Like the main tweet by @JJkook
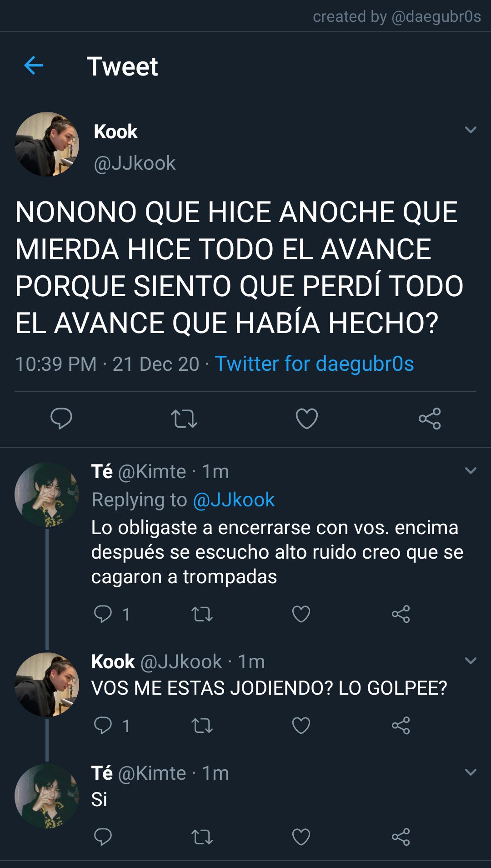The image size is (491, 868). [x=307, y=419]
